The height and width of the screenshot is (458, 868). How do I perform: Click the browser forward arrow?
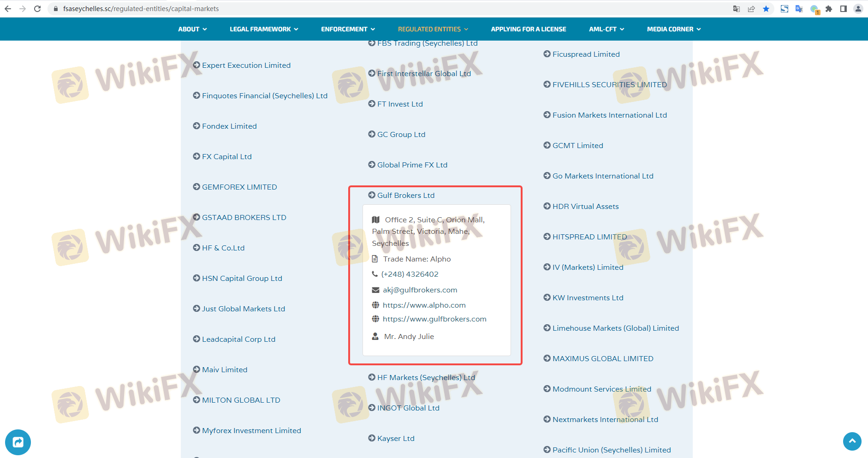click(x=23, y=9)
